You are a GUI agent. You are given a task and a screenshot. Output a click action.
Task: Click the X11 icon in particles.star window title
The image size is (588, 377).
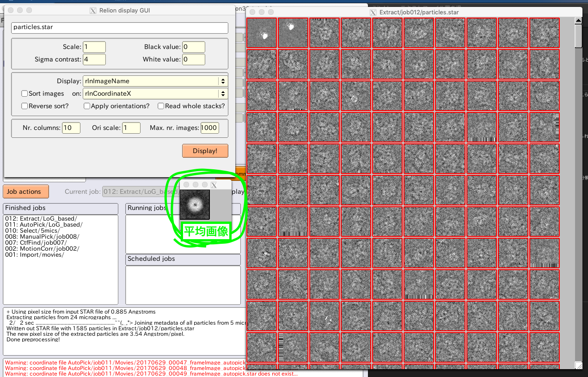click(x=373, y=12)
